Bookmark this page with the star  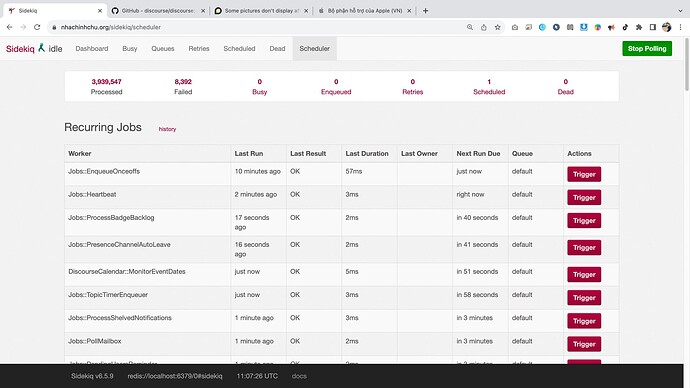point(497,27)
